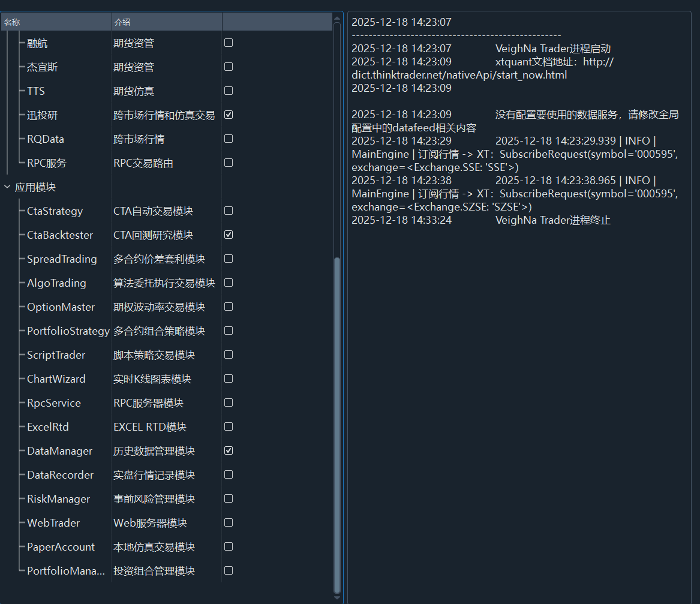
Task: Turn on the WebTrader checkbox
Action: [x=229, y=522]
